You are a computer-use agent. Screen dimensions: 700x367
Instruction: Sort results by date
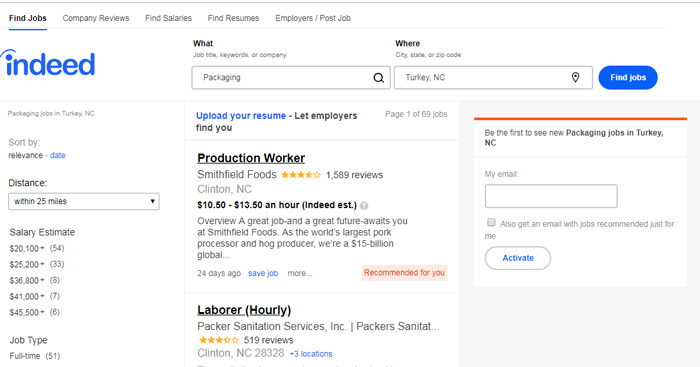(x=58, y=155)
